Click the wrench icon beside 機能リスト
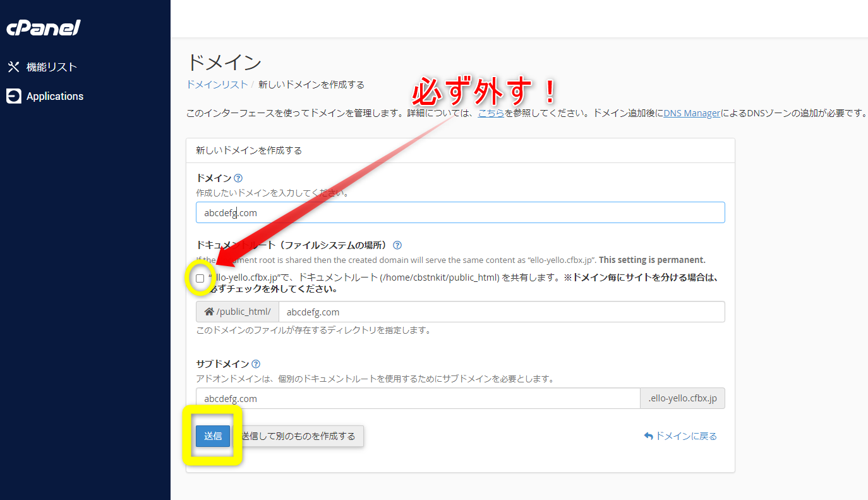Screen dimensions: 868x500 click(13, 67)
